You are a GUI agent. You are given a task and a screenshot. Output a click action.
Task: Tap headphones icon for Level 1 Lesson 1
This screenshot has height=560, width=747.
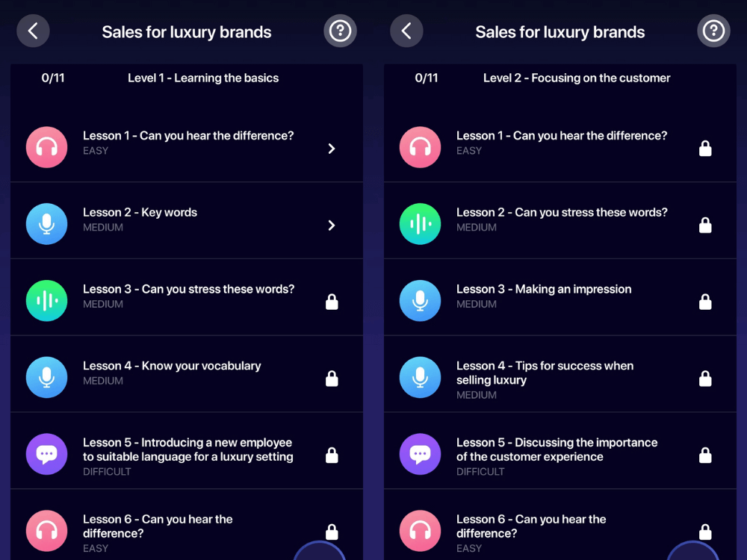(46, 147)
